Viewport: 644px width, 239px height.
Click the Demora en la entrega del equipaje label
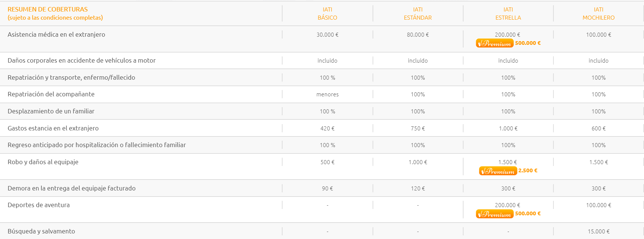(72, 188)
